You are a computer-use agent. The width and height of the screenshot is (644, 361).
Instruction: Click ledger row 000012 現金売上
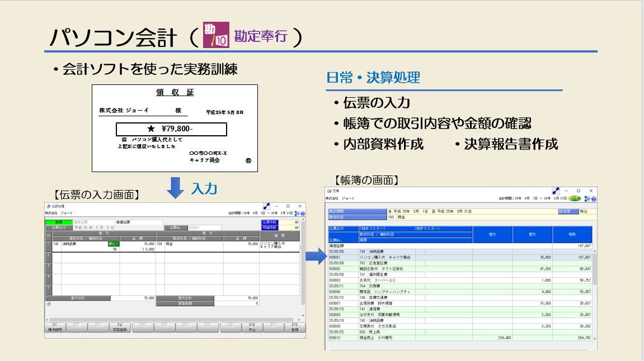[460, 338]
